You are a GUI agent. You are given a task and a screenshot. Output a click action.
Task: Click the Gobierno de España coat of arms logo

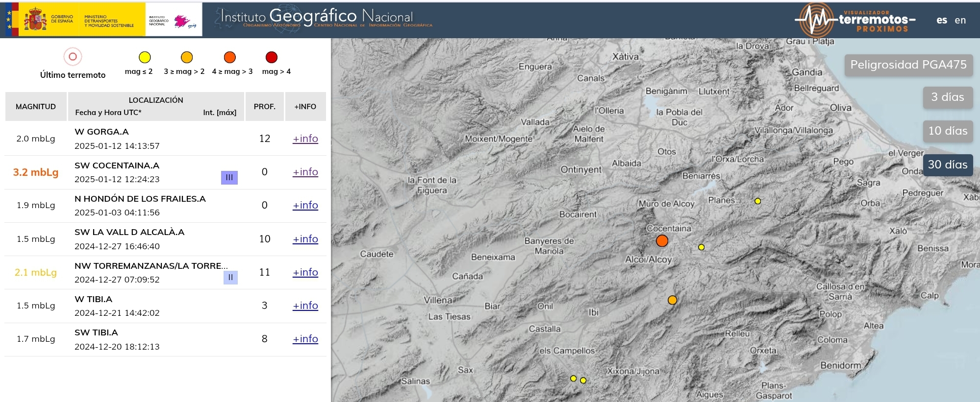point(35,20)
